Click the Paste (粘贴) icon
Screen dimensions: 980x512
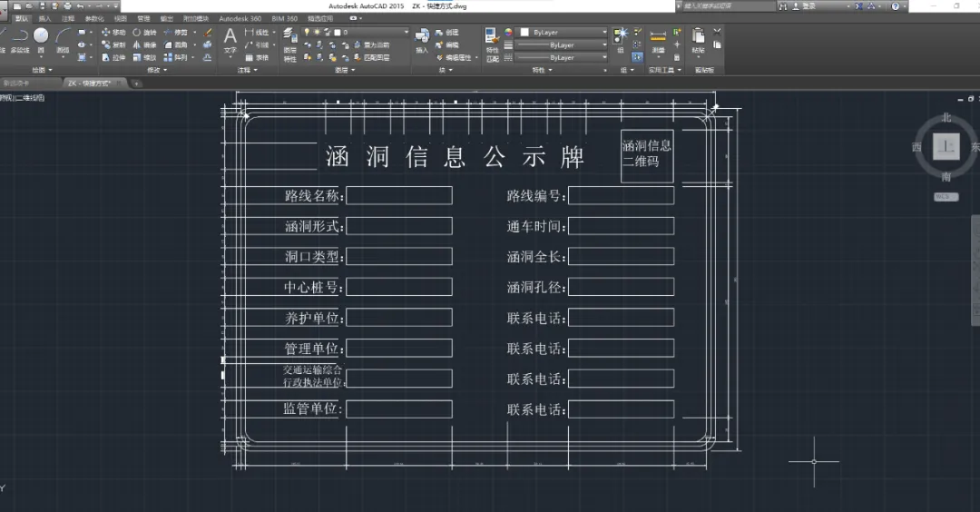698,41
